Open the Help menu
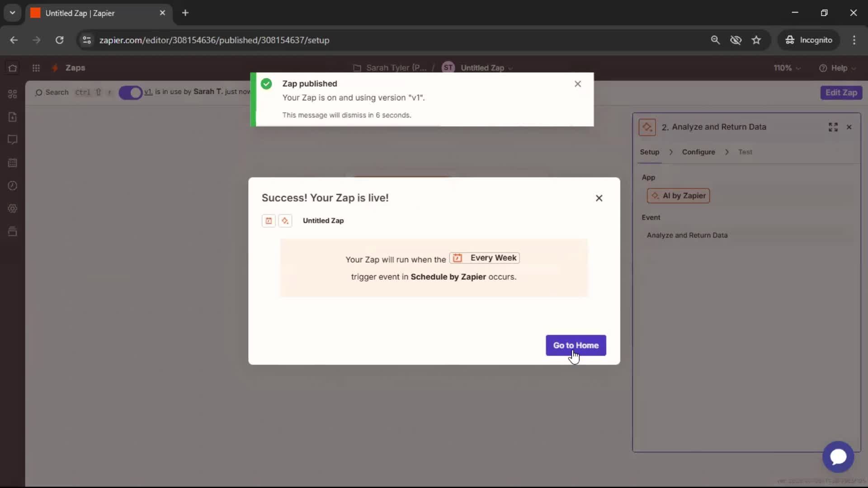The width and height of the screenshot is (868, 488). tap(838, 68)
